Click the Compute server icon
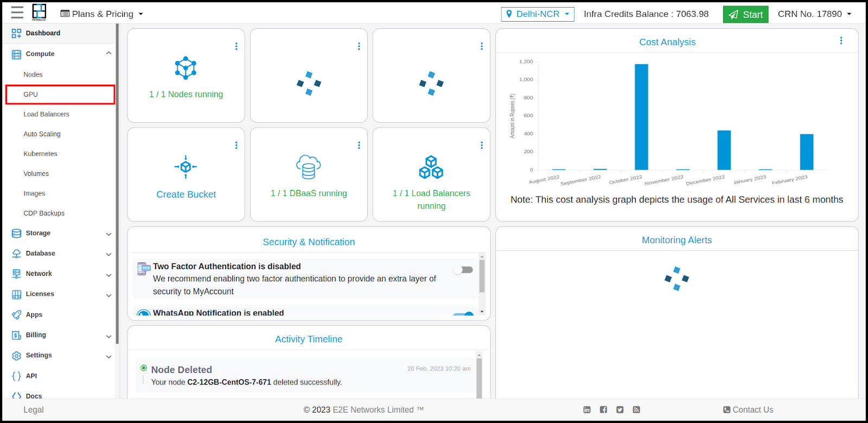Screen dimensions: 868x423 click(16, 54)
